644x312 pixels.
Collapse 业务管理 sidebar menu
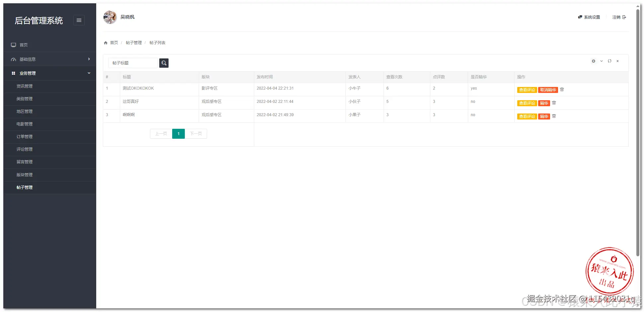[50, 73]
